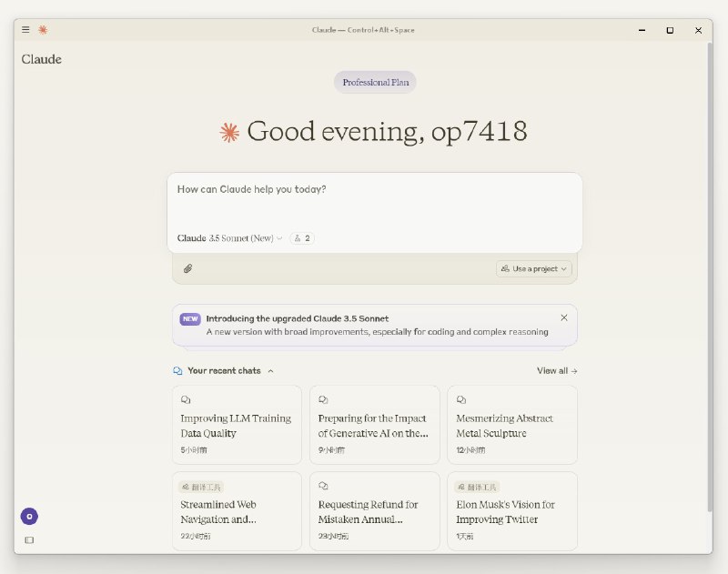Viewport: 728px width, 574px height.
Task: Maximize the Claude window
Action: 670,30
